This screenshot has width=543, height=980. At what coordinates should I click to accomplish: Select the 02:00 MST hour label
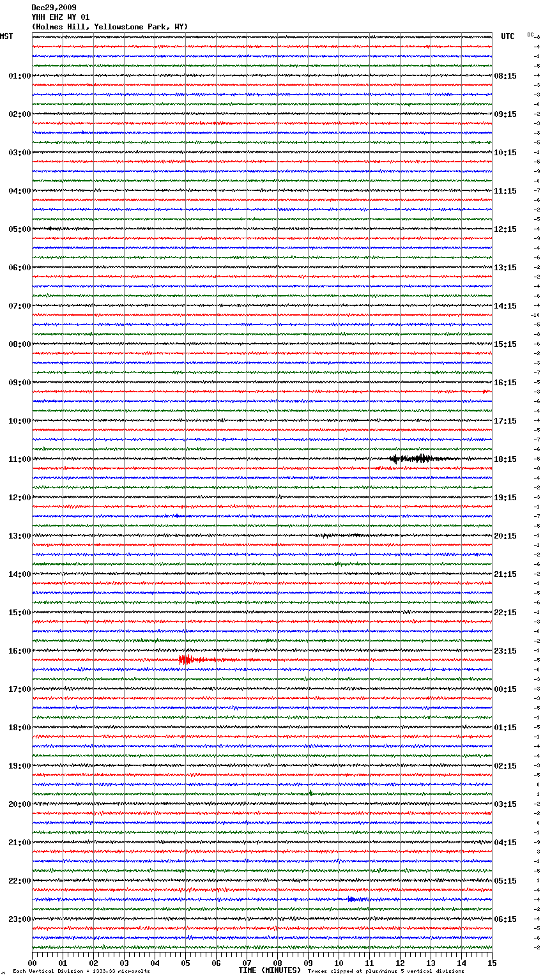pos(19,114)
